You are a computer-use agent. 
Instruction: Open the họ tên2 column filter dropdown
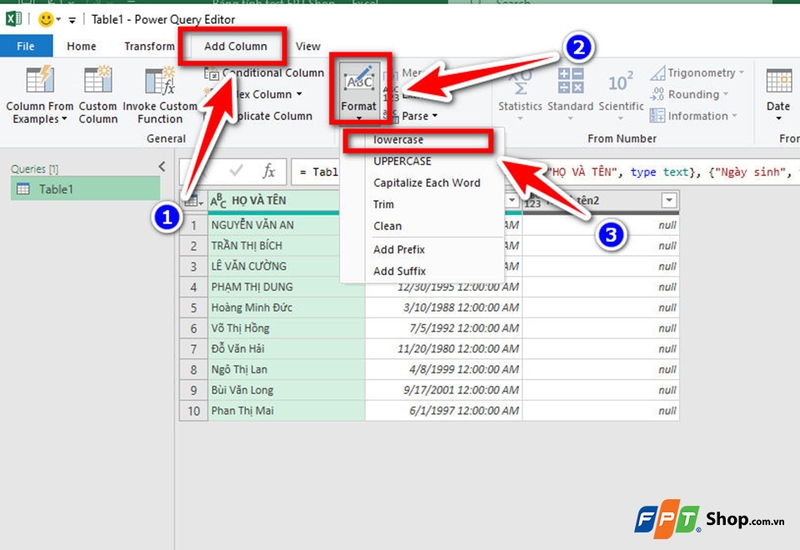(668, 200)
